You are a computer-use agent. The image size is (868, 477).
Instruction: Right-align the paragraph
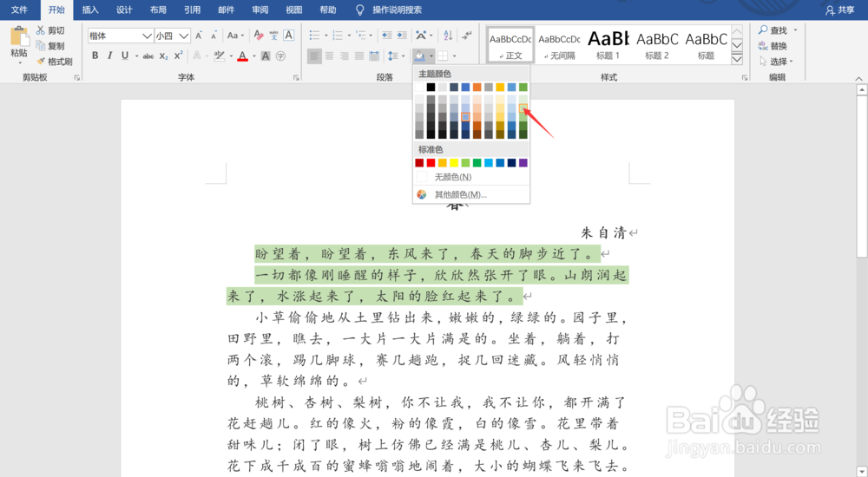coord(345,56)
